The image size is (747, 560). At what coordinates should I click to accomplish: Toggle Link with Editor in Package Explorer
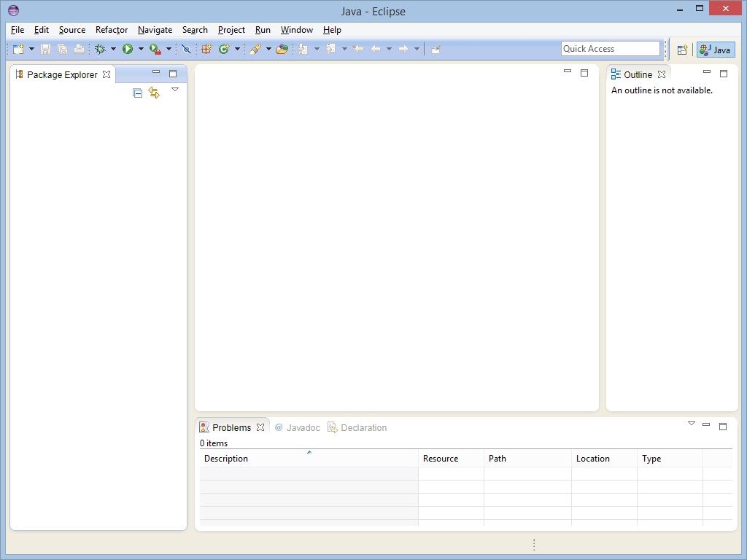(154, 93)
